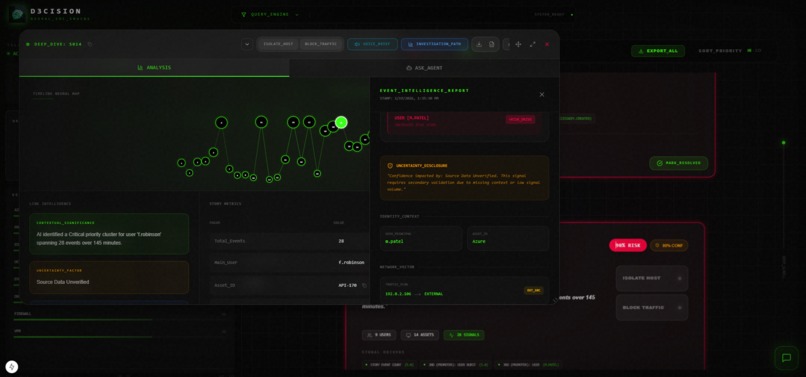This screenshot has width=806, height=377.
Task: Click the move crosshair icon in modal header
Action: (518, 44)
